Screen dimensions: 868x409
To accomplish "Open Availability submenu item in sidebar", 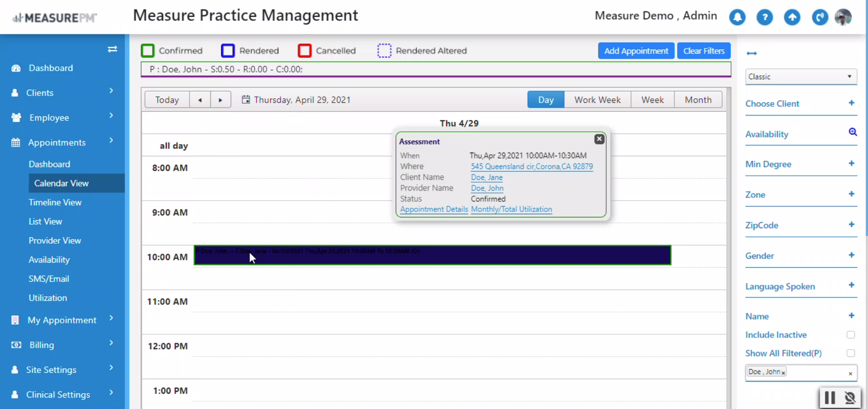I will pos(49,260).
